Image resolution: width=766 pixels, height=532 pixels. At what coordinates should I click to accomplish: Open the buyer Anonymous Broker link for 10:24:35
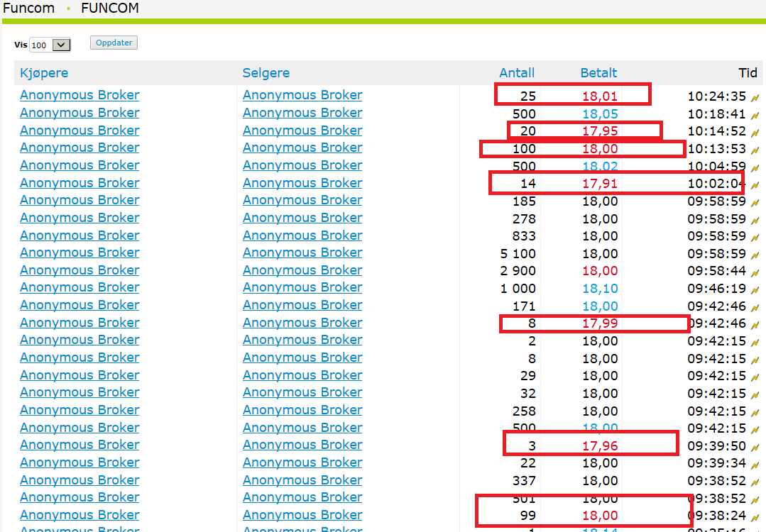[x=80, y=95]
